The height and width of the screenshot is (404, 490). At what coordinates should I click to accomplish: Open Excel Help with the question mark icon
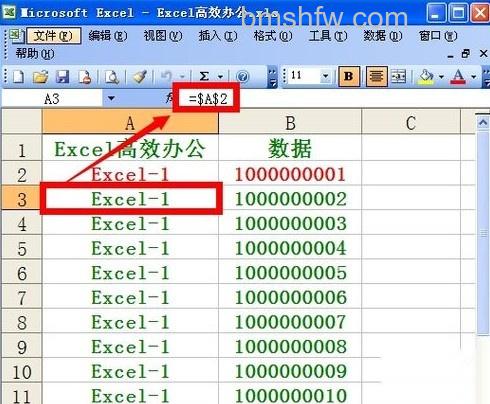click(243, 77)
